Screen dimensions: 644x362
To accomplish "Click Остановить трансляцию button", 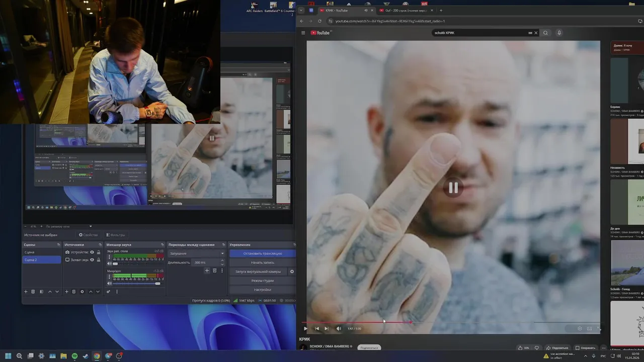I will [x=263, y=253].
